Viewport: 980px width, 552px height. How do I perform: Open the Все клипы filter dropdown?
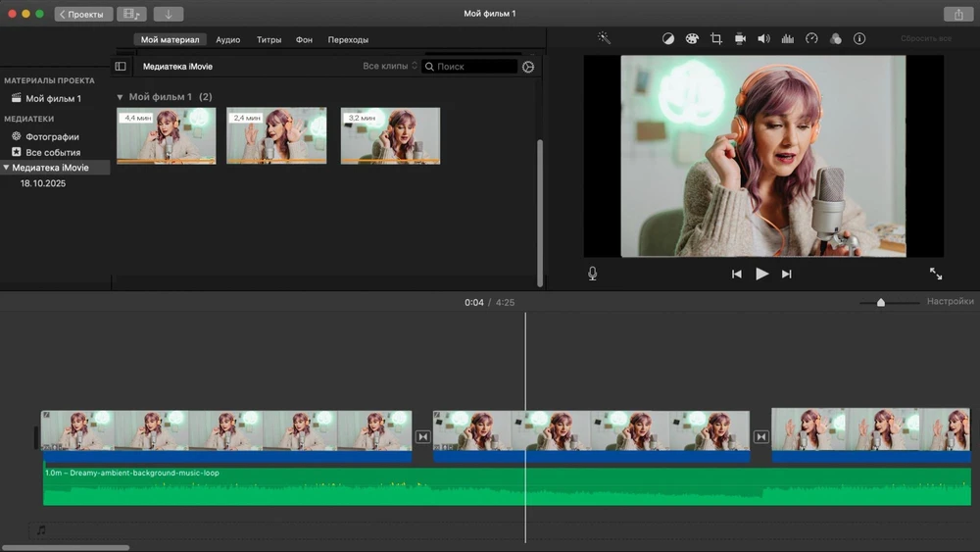[389, 66]
